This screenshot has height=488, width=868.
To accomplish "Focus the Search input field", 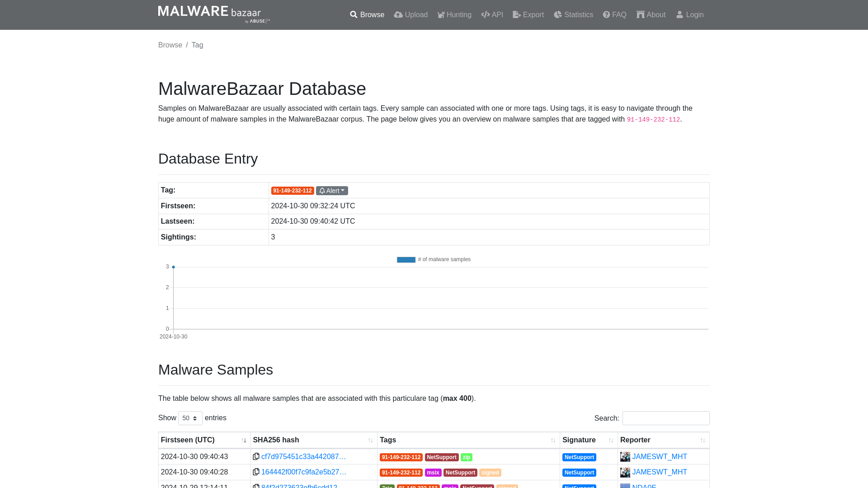I will click(666, 418).
